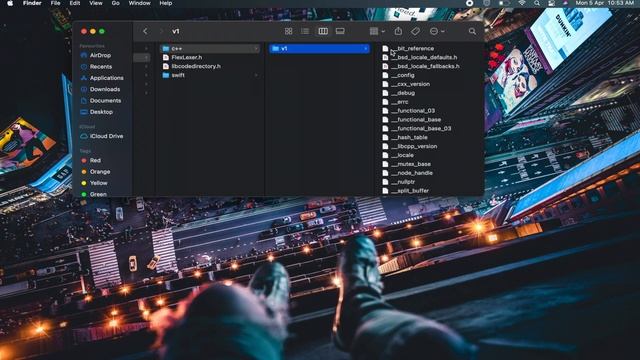The height and width of the screenshot is (360, 640).
Task: Open the Finder window search
Action: click(x=472, y=31)
